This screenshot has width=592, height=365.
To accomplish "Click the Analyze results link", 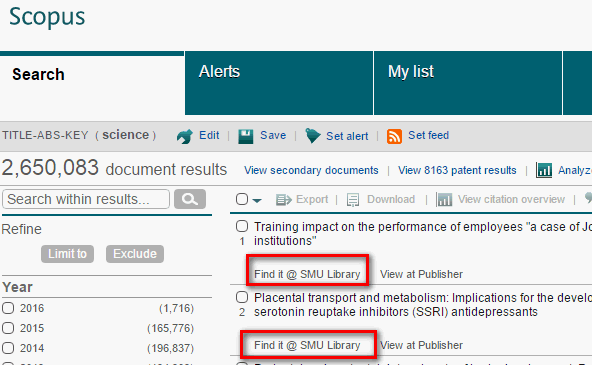I will click(575, 170).
